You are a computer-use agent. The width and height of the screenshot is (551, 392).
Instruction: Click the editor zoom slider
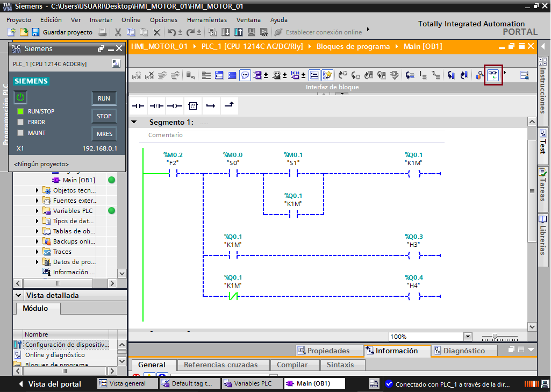(x=495, y=337)
